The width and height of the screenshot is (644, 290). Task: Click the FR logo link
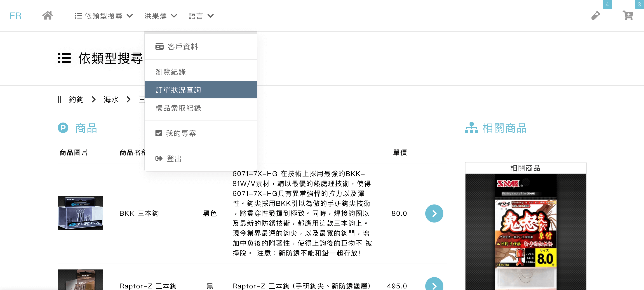click(16, 16)
